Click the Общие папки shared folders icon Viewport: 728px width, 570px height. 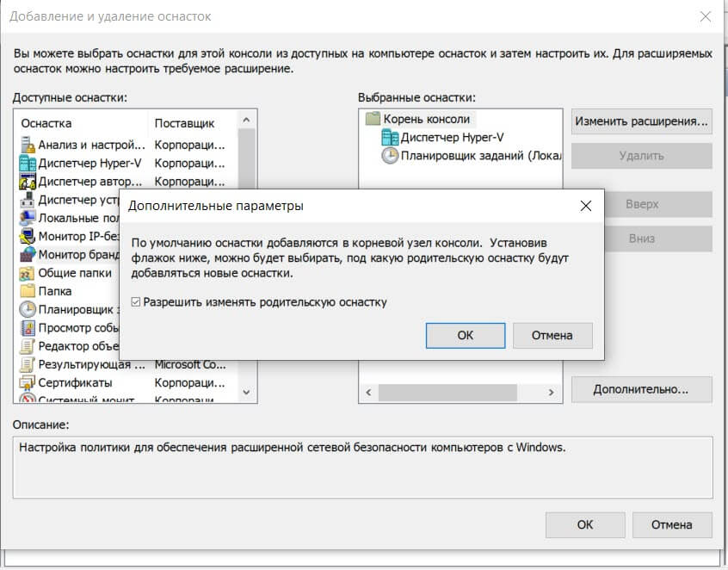pos(28,273)
